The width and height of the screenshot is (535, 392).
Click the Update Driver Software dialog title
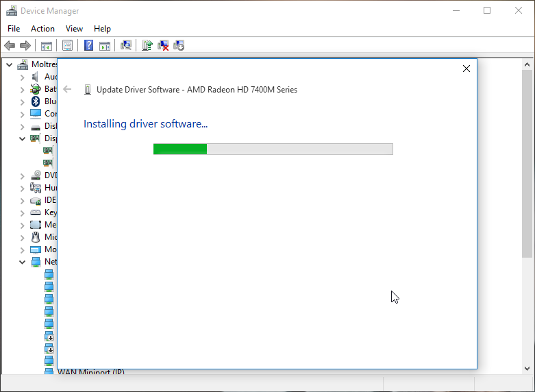[x=197, y=90]
